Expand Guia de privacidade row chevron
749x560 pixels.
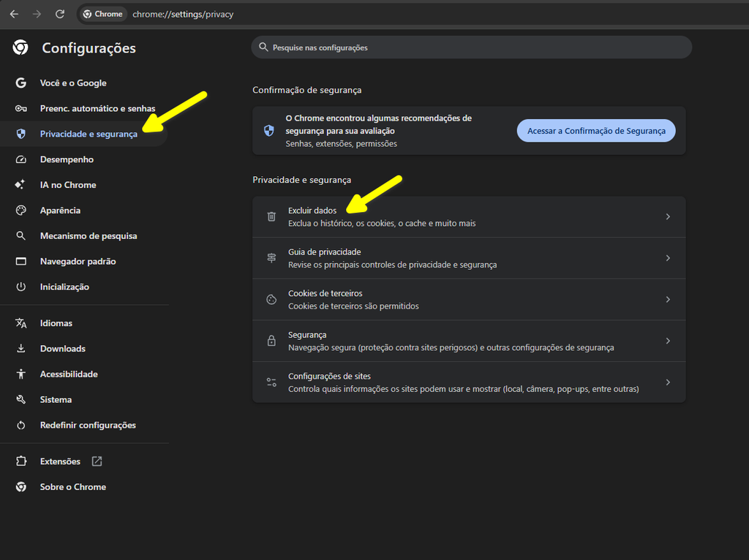[668, 258]
